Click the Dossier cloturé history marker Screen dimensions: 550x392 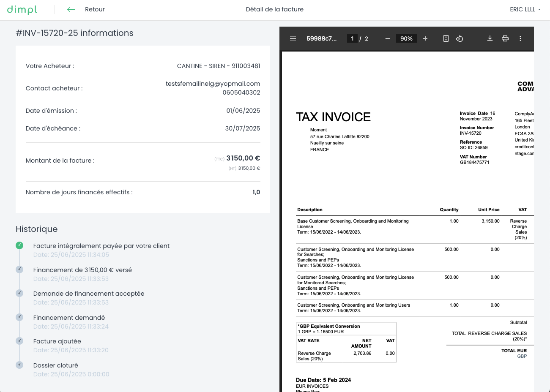click(x=19, y=365)
